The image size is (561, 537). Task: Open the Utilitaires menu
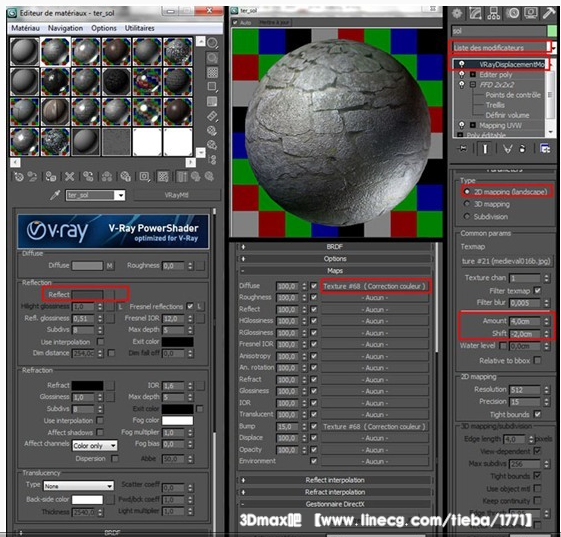pos(140,28)
